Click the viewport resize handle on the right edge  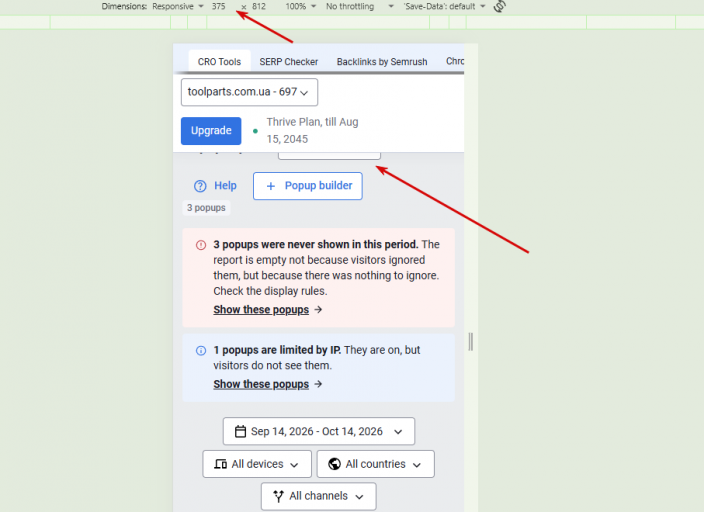[471, 342]
